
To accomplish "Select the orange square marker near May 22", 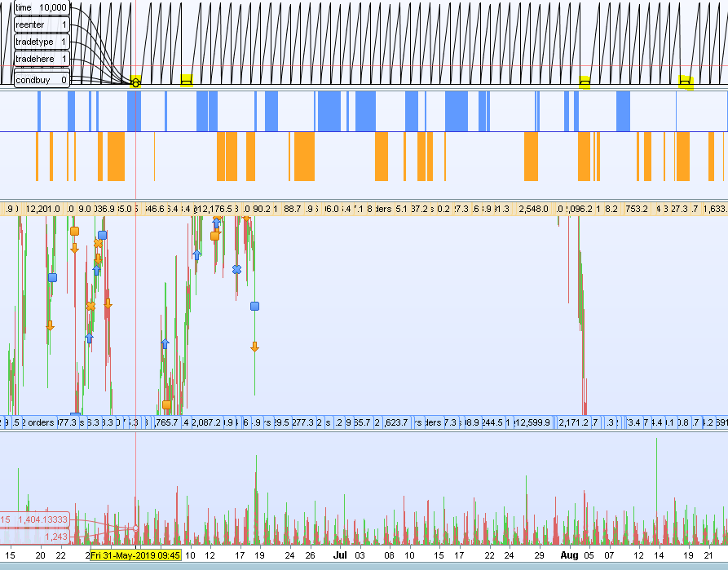I will pyautogui.click(x=74, y=231).
